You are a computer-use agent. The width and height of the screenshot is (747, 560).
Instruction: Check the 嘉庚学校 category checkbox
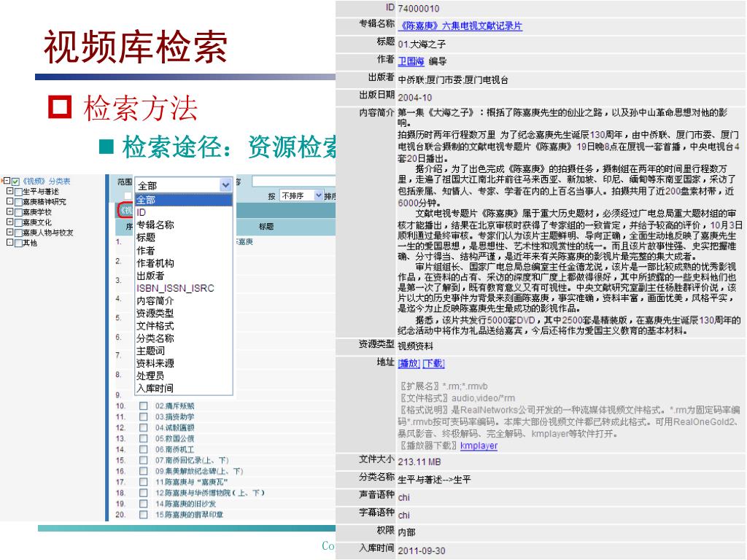pyautogui.click(x=18, y=212)
